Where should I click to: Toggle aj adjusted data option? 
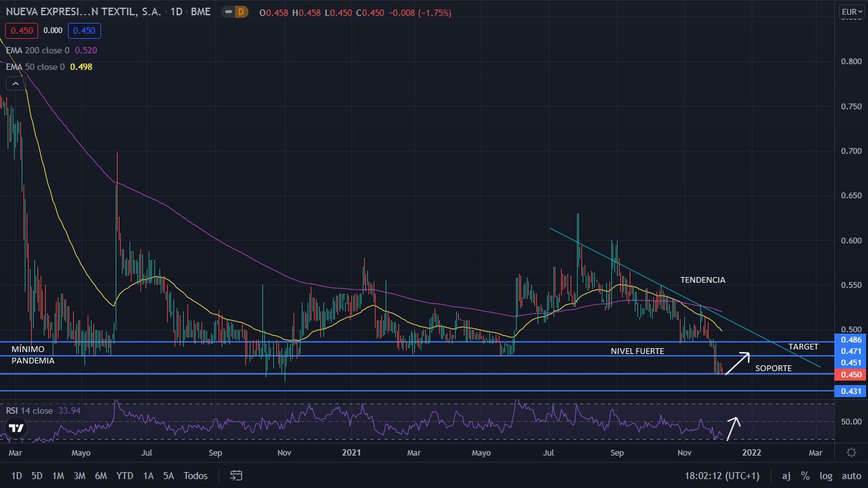click(786, 475)
